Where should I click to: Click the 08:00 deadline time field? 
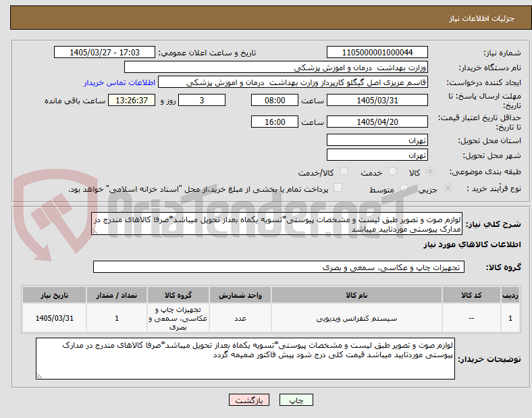coord(275,101)
